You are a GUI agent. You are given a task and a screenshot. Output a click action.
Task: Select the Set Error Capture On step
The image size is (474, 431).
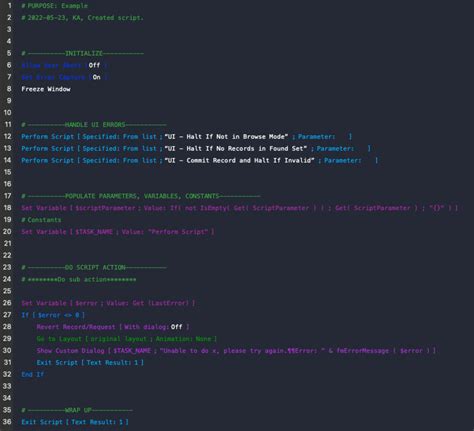coord(65,77)
